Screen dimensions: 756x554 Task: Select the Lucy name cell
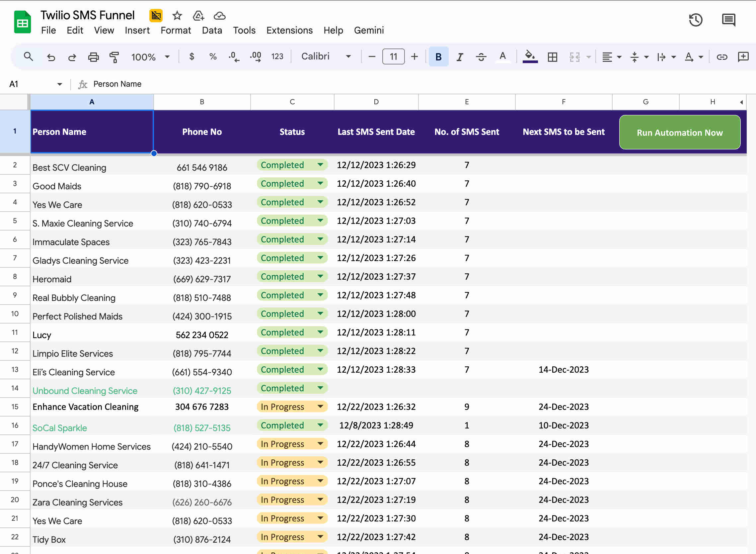pos(92,333)
